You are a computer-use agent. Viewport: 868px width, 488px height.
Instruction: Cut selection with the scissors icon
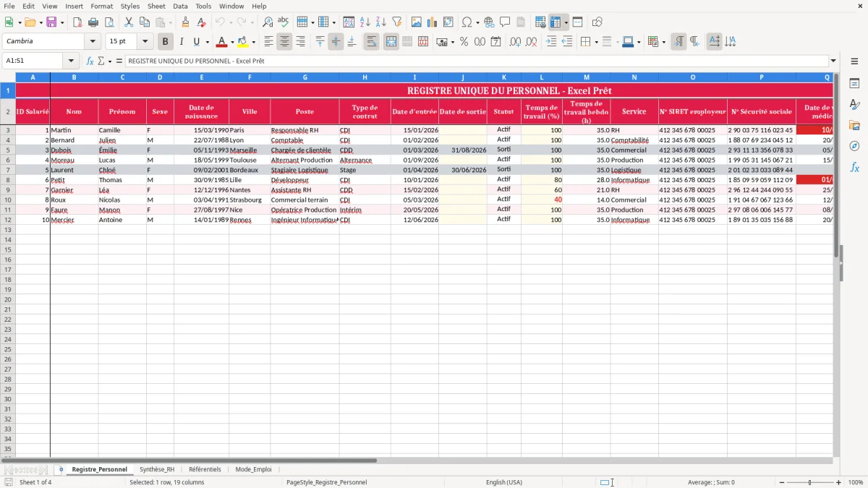[x=129, y=22]
